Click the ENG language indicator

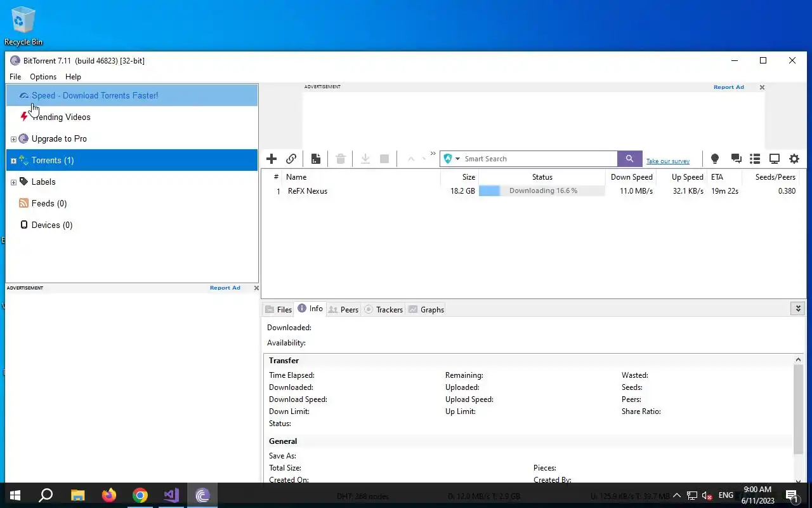pyautogui.click(x=726, y=495)
